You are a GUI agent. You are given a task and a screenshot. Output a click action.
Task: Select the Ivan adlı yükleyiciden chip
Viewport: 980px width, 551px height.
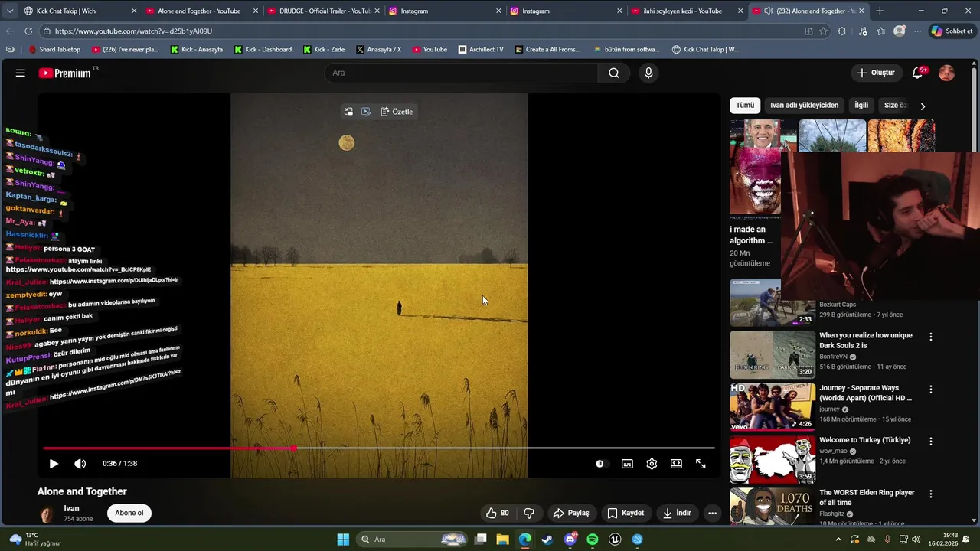click(x=804, y=106)
